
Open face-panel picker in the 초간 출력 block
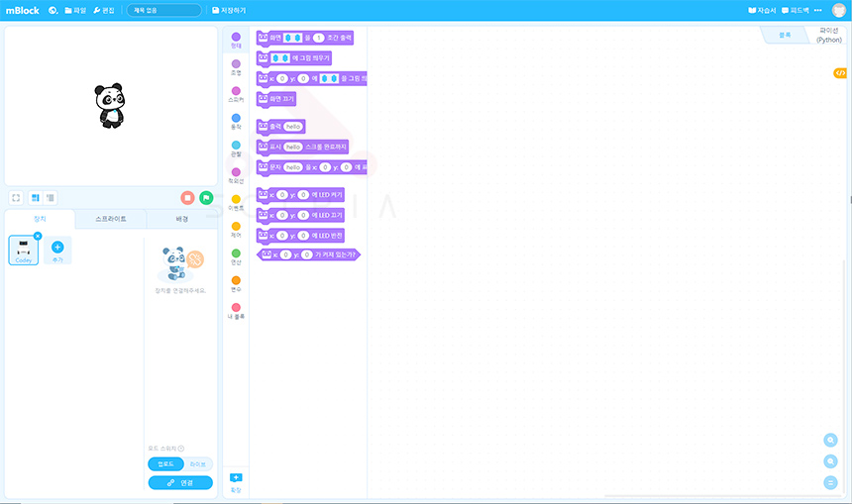(x=293, y=38)
